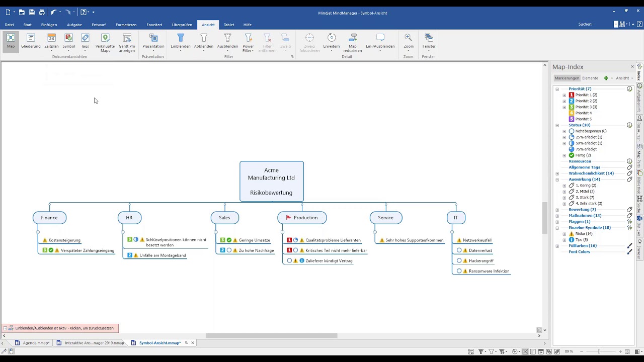This screenshot has width=644, height=362.
Task: Click the green plus in Map-Index
Action: 606,78
